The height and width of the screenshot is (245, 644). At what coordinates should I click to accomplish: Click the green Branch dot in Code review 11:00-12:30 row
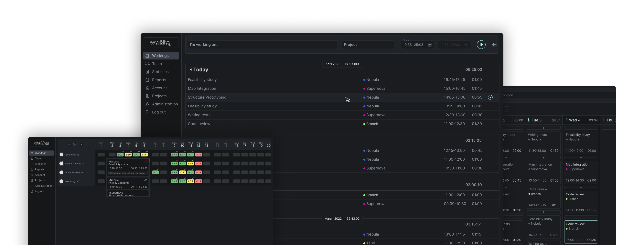pos(364,124)
